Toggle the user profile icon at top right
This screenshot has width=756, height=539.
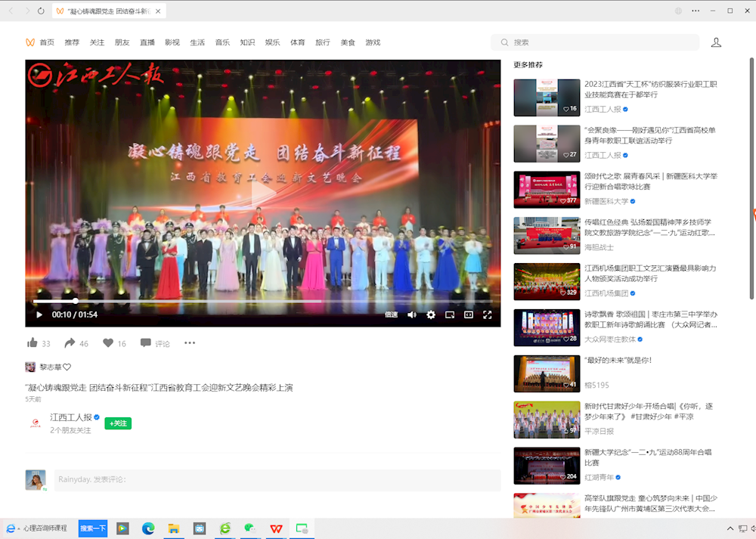pos(716,42)
